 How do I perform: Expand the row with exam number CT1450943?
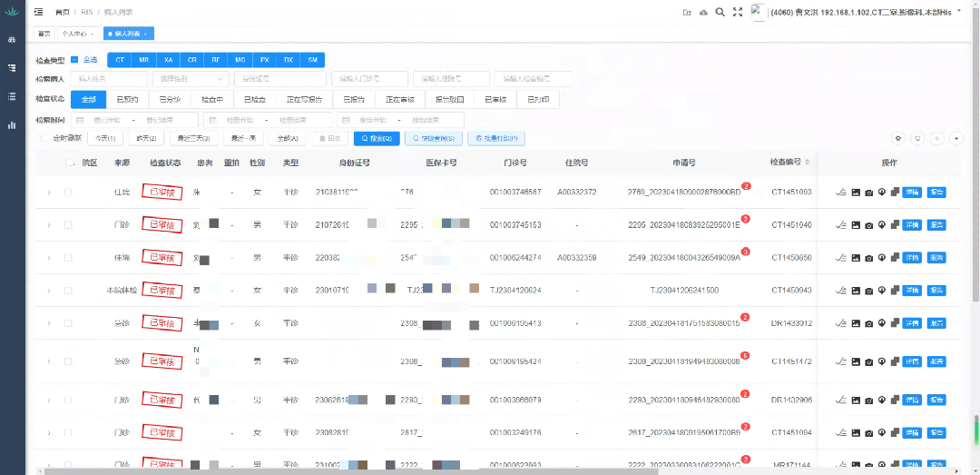click(x=49, y=291)
